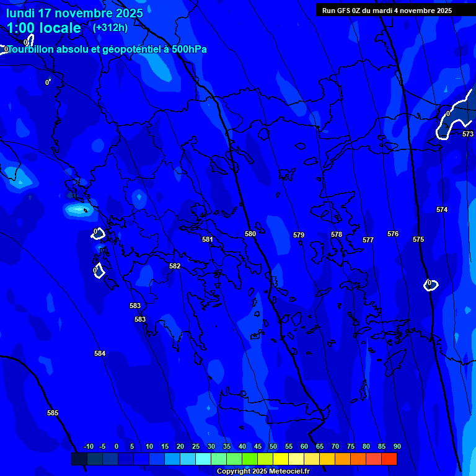Screen dimensions: 476x476
Task: Click the Run GFS 0Z header label
Action: [x=387, y=11]
